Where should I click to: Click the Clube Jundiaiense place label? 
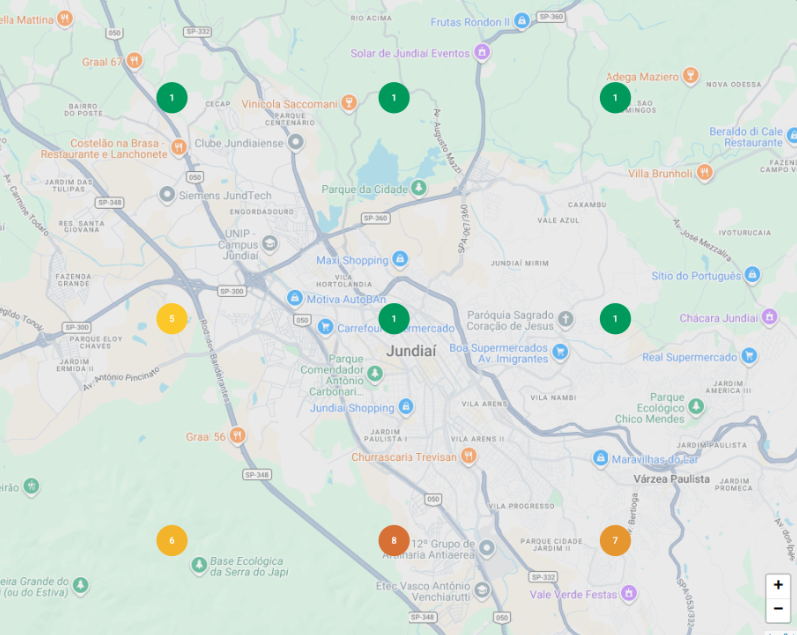coord(239,143)
